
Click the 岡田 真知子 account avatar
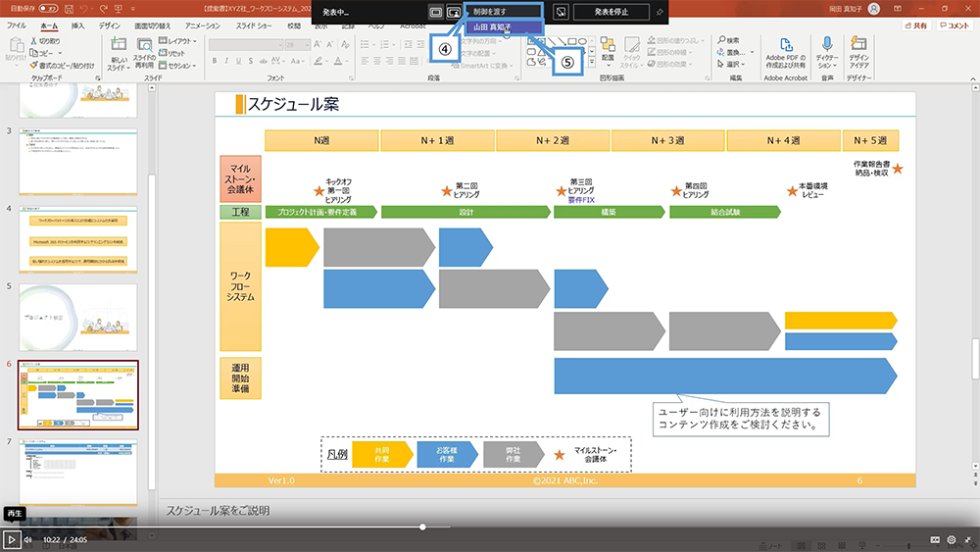874,9
